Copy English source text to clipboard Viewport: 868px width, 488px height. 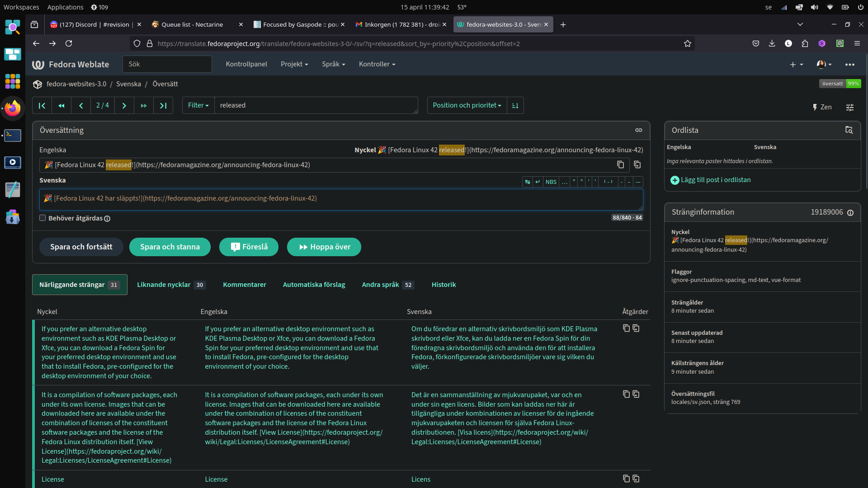(621, 165)
